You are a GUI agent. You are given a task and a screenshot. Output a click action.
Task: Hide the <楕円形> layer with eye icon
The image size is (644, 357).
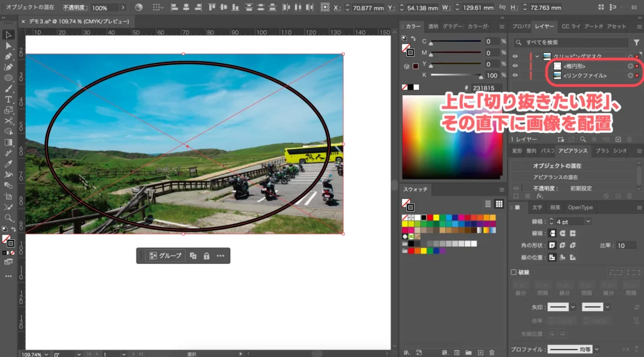coord(515,66)
